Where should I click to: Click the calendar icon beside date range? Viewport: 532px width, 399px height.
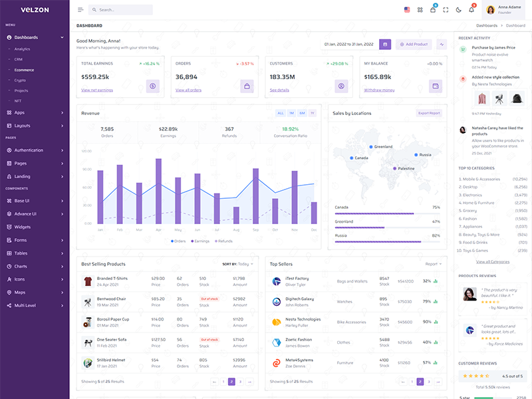[x=385, y=44]
